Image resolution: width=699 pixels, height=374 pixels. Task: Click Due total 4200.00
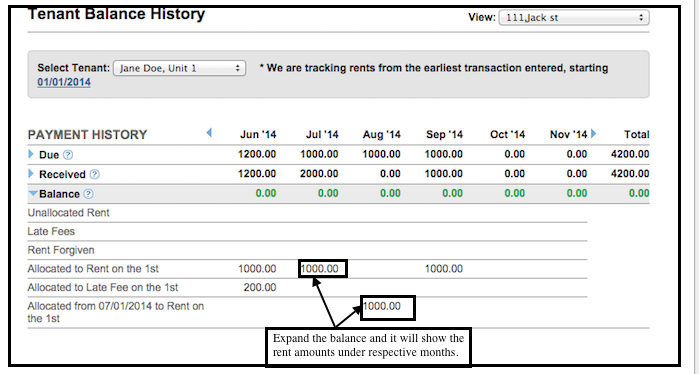[630, 154]
